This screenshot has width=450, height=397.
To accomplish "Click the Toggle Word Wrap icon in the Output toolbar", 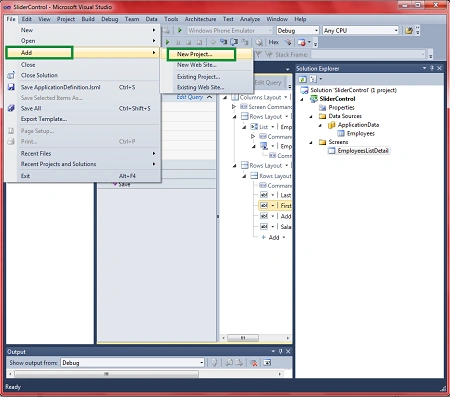I will (267, 363).
